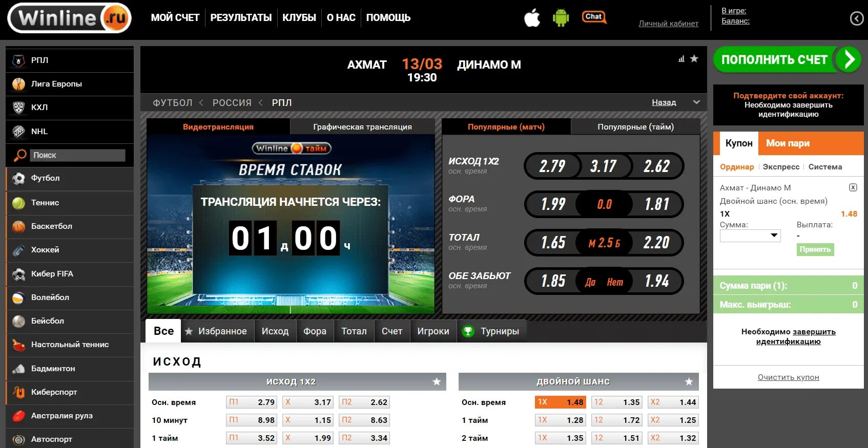Click the search magnifier icon

[x=19, y=155]
